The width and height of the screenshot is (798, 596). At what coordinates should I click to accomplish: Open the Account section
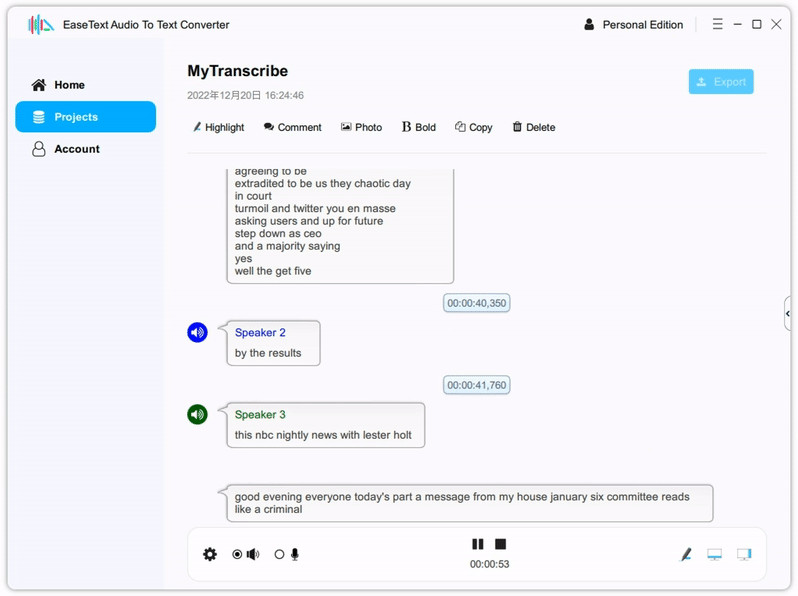tap(66, 149)
